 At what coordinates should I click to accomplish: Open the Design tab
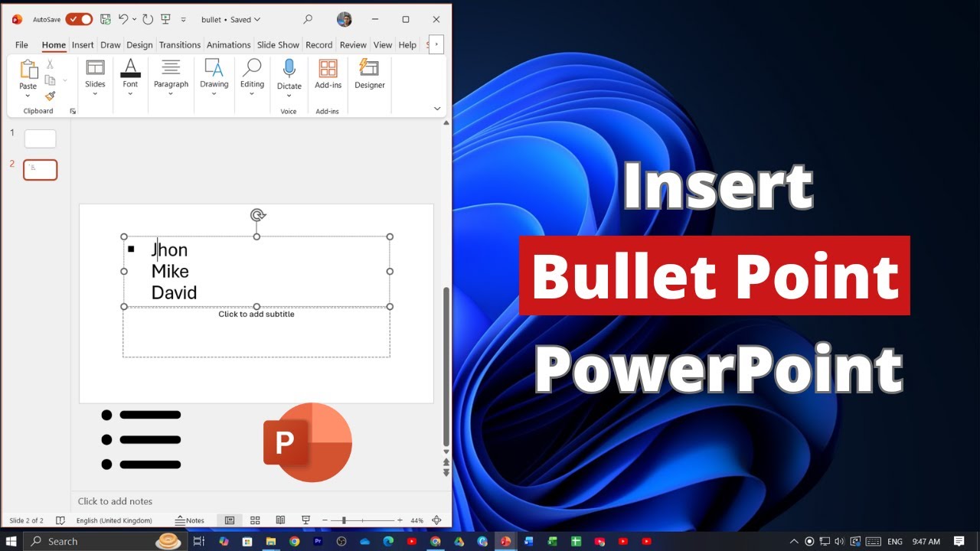[139, 45]
